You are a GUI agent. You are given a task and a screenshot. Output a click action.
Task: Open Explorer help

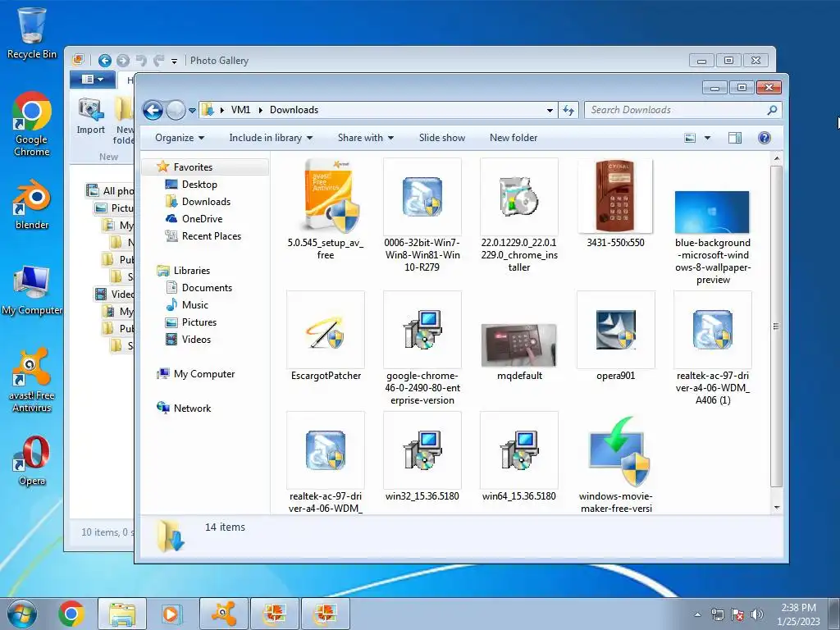[x=765, y=138]
